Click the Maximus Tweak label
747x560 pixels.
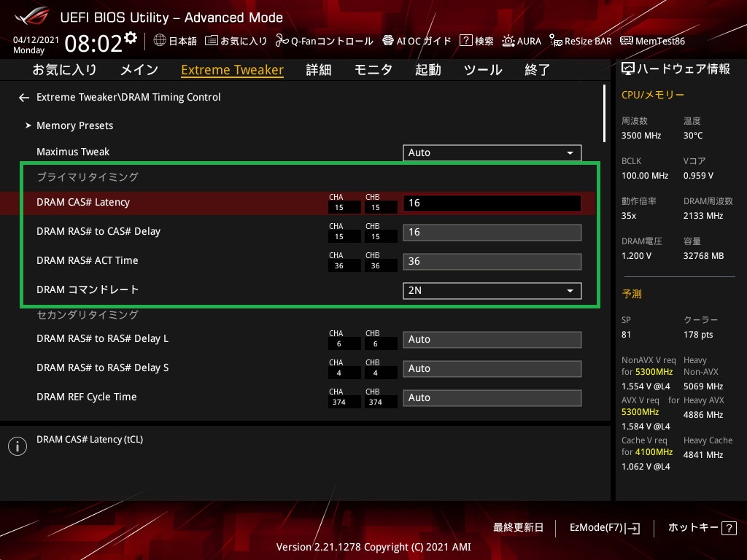73,152
